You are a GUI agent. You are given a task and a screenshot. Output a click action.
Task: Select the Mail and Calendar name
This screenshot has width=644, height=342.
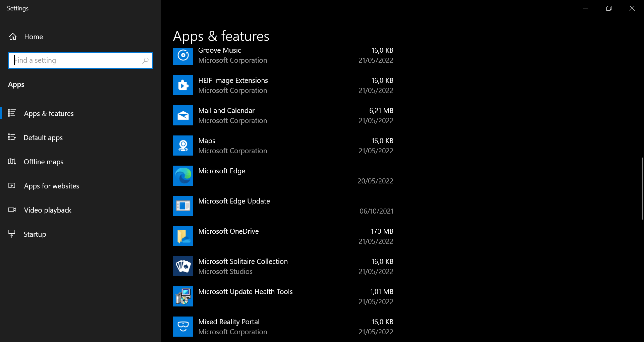[x=226, y=111]
